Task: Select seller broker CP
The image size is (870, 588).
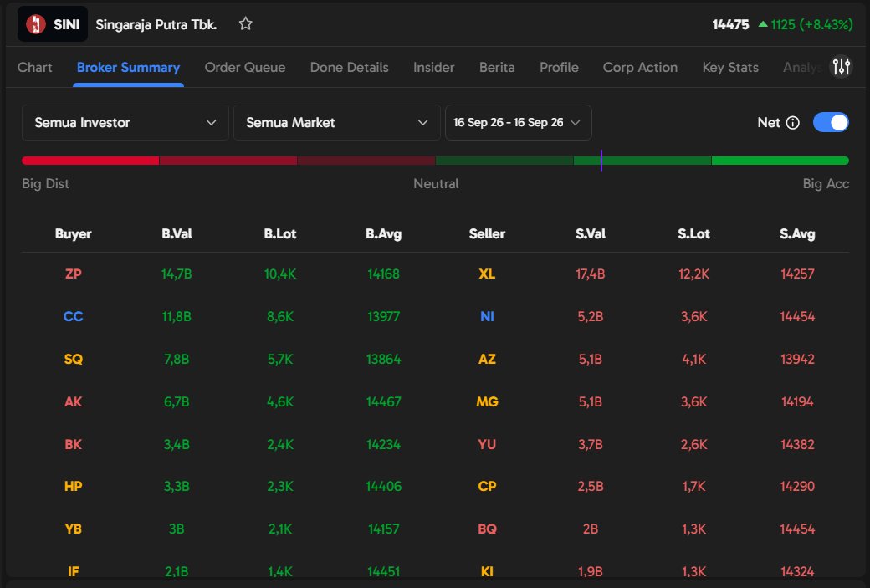Action: pos(487,486)
